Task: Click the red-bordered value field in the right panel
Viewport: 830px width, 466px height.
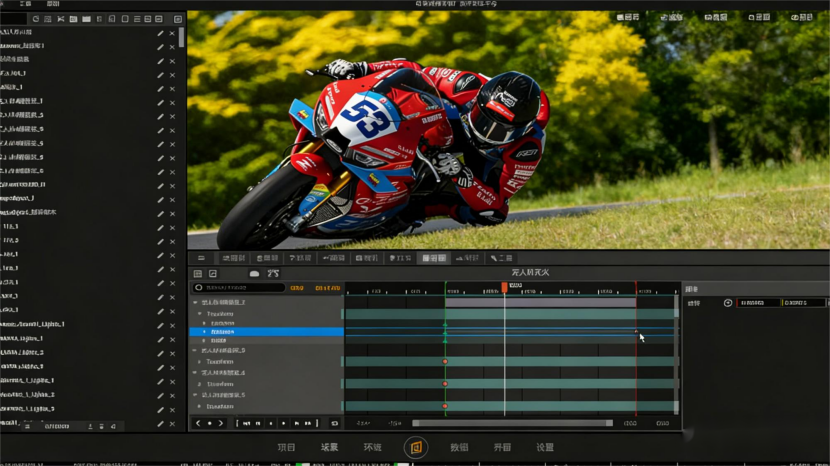Action: pos(759,303)
